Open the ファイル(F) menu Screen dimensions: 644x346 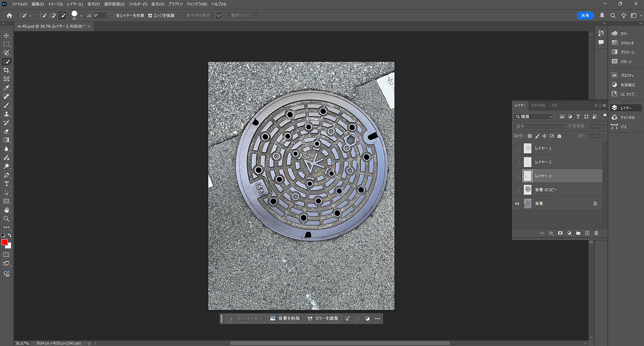coord(19,4)
